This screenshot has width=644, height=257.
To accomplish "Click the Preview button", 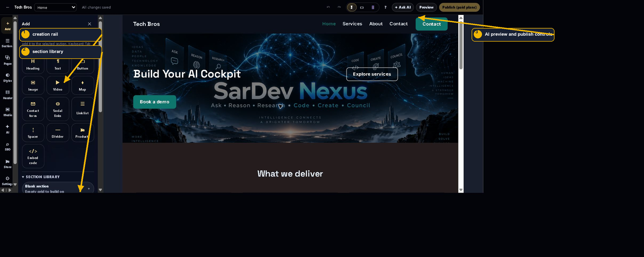I will click(426, 7).
